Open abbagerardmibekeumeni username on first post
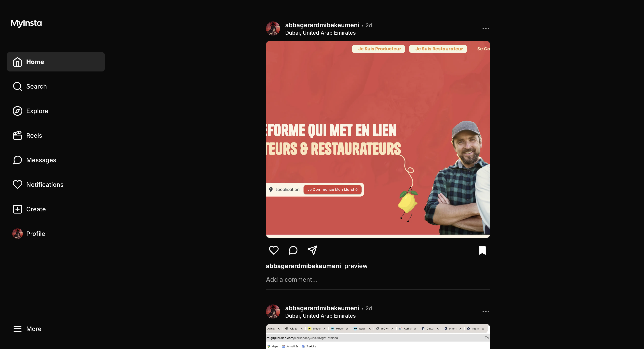The image size is (644, 349). tap(322, 25)
